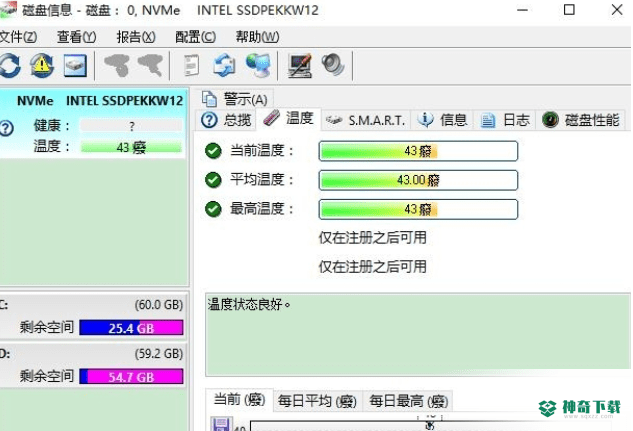Switch to the 信息 tab

point(442,120)
